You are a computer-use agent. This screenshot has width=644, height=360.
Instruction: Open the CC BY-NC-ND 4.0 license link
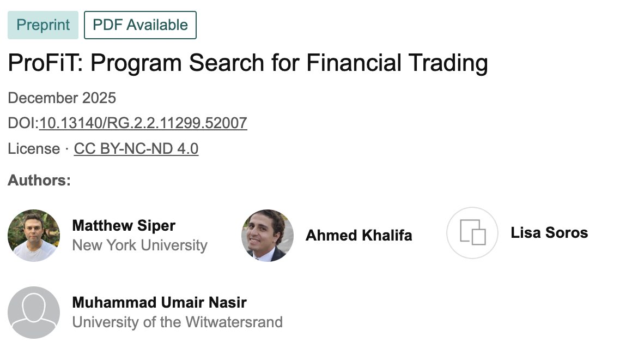point(136,148)
